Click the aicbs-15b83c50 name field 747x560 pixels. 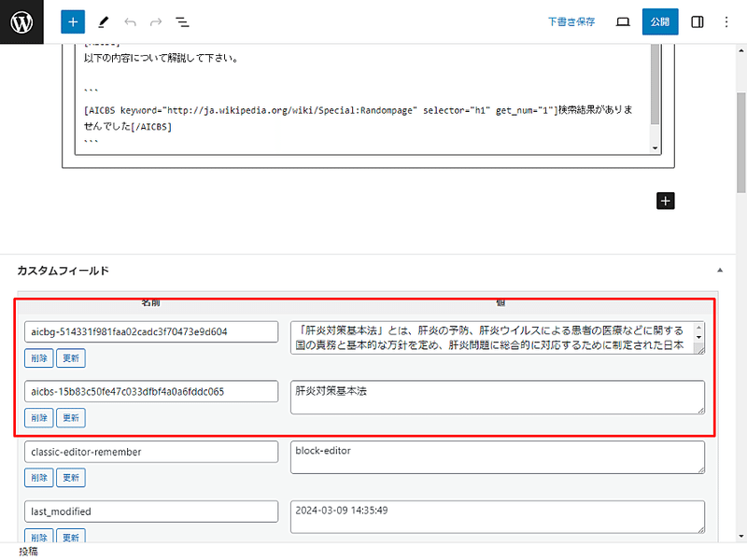point(151,391)
